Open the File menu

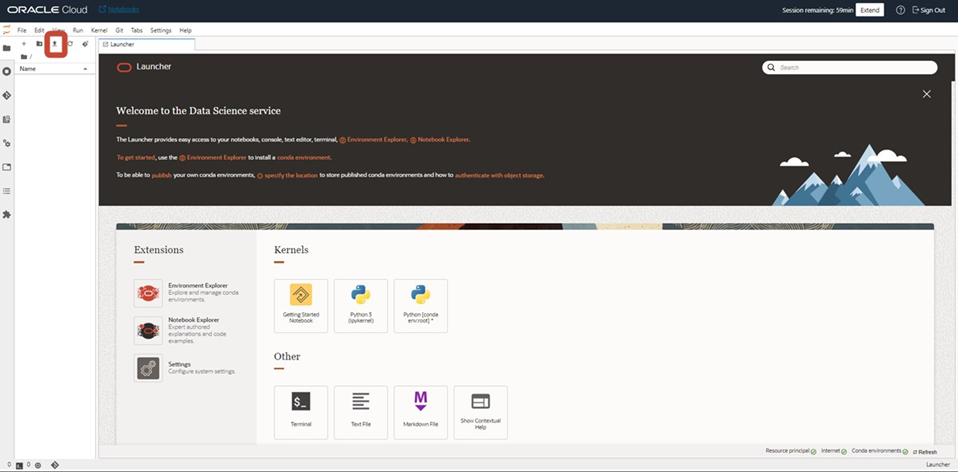(x=21, y=30)
